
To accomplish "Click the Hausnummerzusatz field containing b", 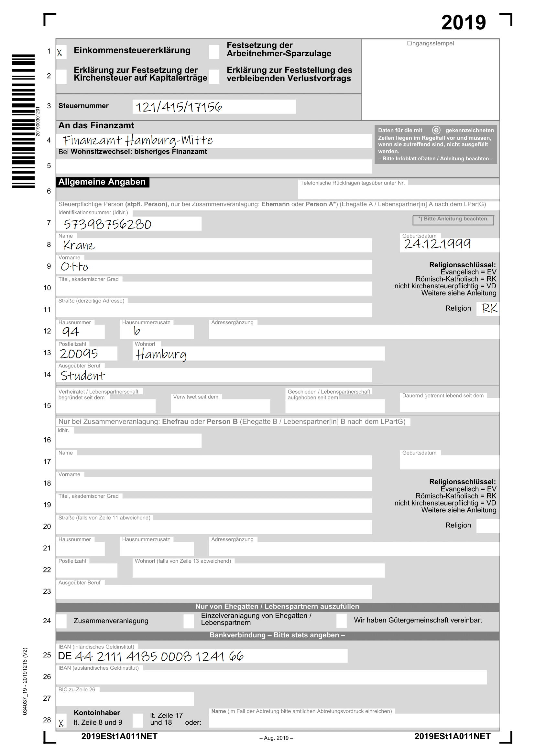I will (157, 332).
